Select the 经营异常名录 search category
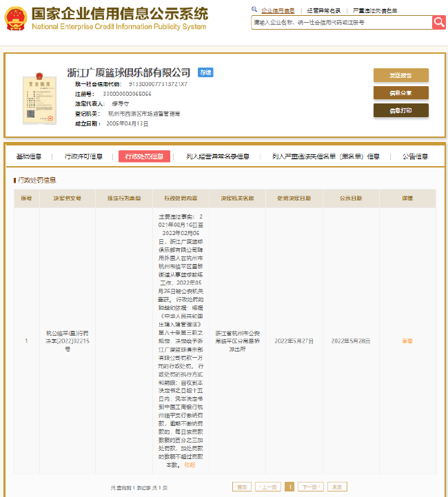The width and height of the screenshot is (448, 497). (x=323, y=11)
